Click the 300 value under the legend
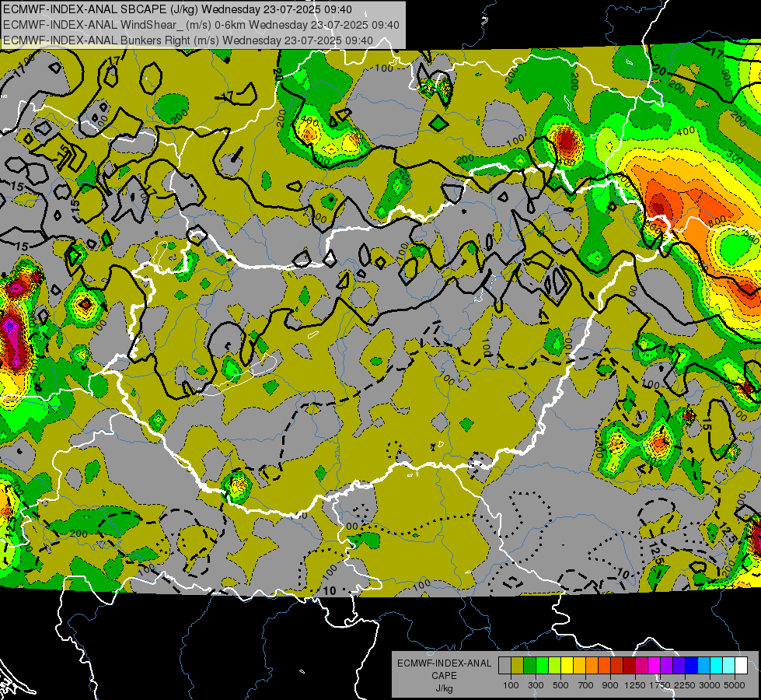This screenshot has width=761, height=700. click(x=536, y=685)
